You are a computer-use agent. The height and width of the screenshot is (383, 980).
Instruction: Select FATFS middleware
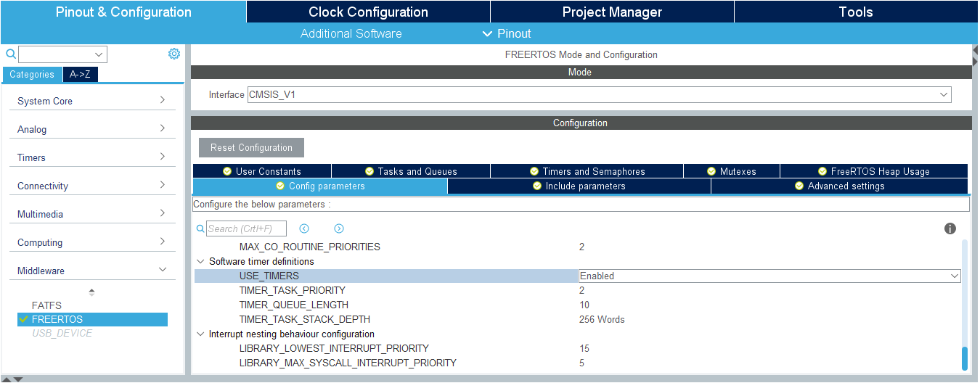coord(46,305)
